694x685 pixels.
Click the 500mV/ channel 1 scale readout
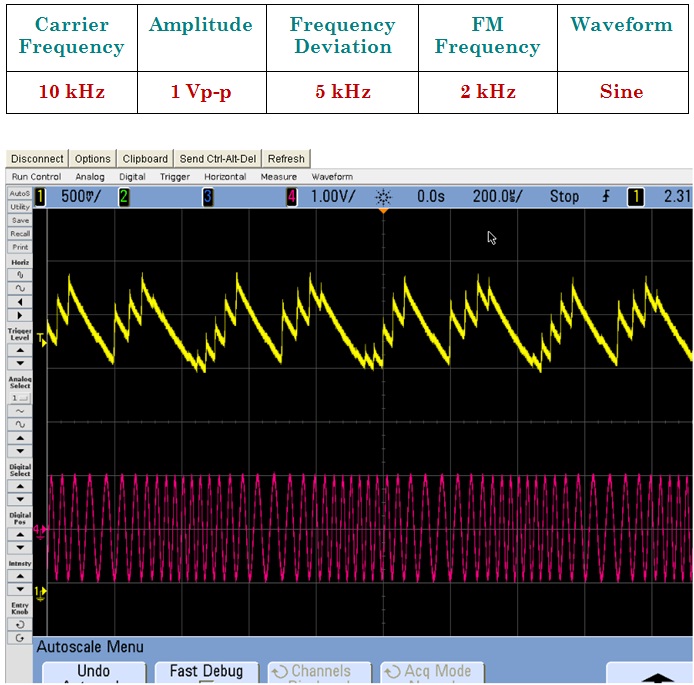pyautogui.click(x=81, y=196)
